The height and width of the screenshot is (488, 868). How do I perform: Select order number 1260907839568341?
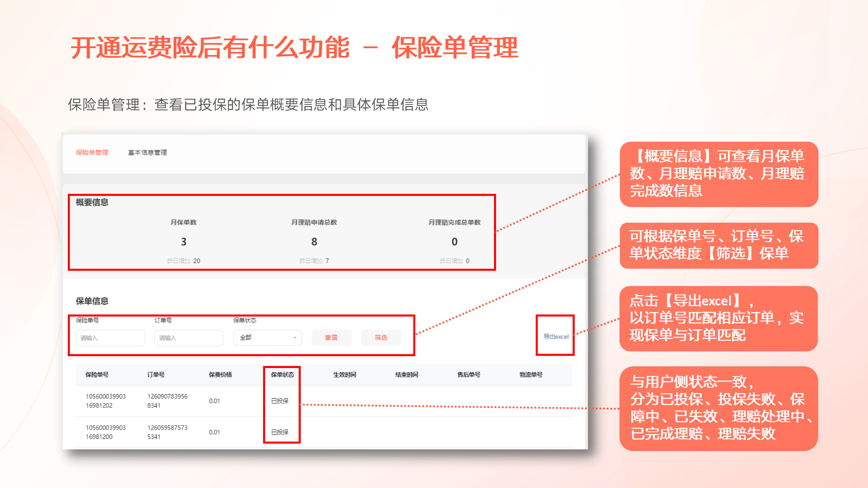pos(167,401)
